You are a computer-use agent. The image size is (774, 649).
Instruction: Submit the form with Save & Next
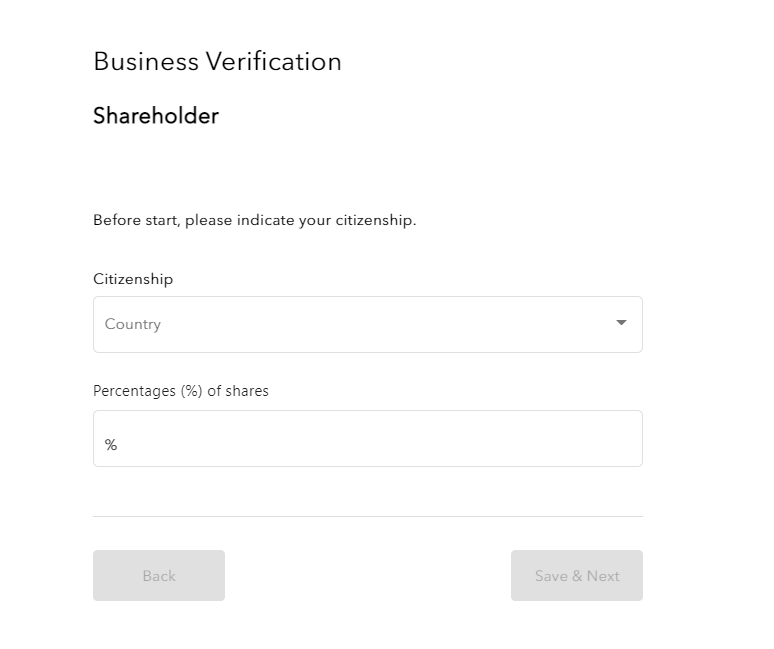click(x=576, y=576)
